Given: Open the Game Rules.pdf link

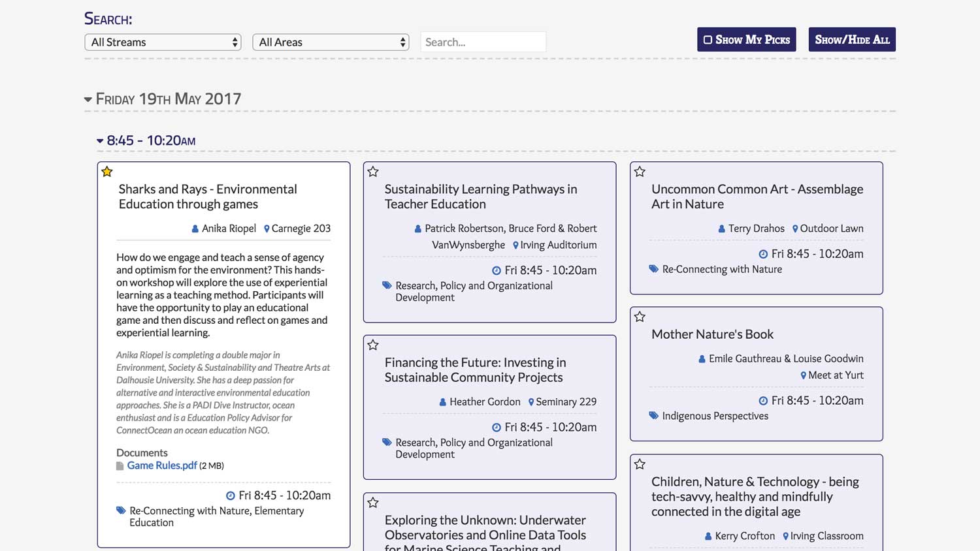Looking at the screenshot, I should (x=162, y=465).
